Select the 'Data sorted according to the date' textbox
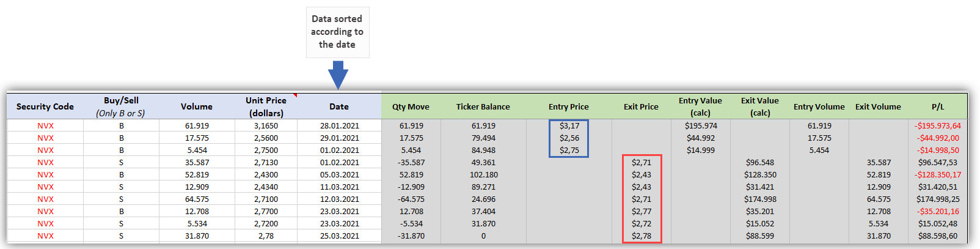Screen dimensions: 980x249 point(337,32)
